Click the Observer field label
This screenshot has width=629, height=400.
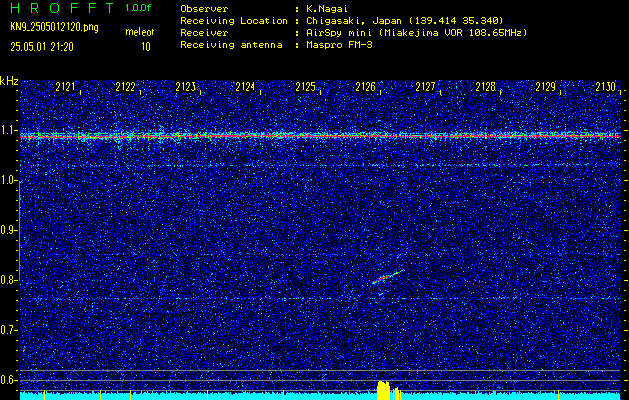point(204,8)
